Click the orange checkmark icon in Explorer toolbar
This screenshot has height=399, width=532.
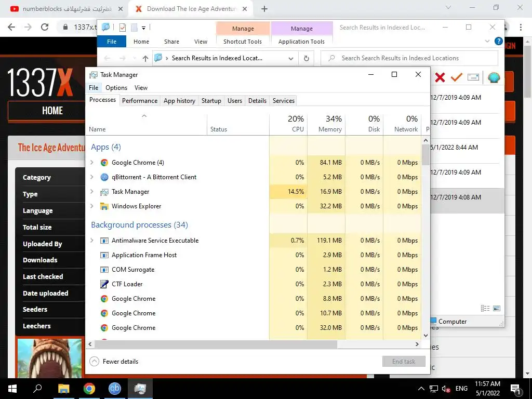click(x=456, y=77)
